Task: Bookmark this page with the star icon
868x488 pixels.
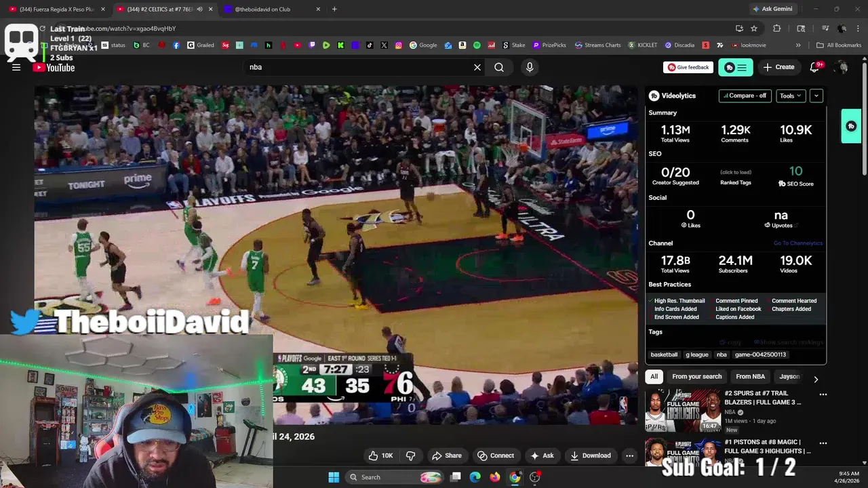Action: (754, 28)
